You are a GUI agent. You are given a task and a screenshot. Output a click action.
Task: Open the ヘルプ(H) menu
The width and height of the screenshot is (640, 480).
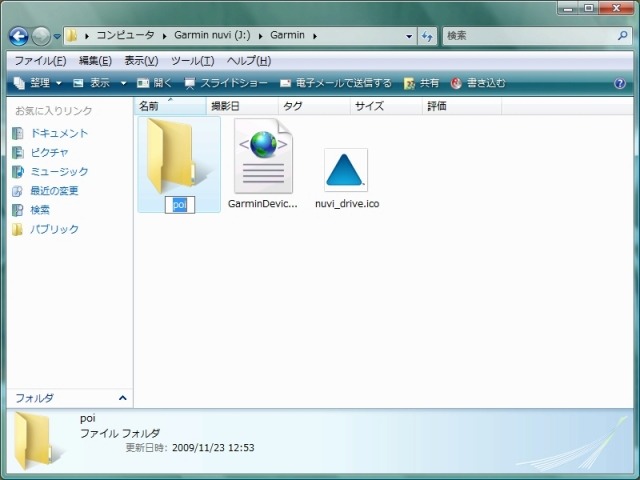pos(249,61)
